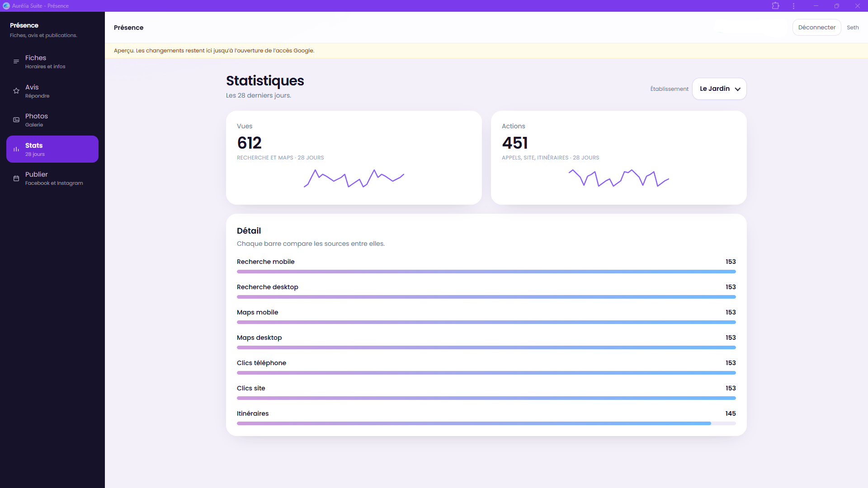Click the Maps desktop label
Viewport: 868px width, 488px height.
259,338
